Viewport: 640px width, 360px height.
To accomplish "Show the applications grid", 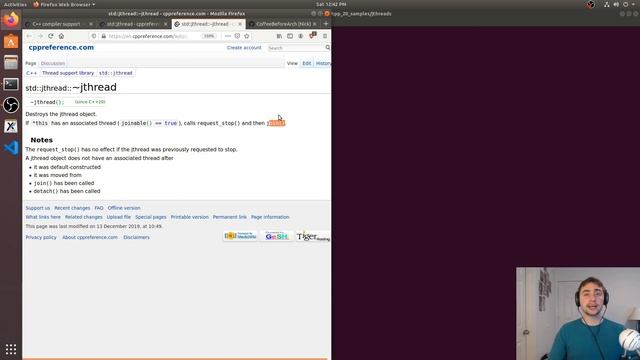I will pyautogui.click(x=11, y=349).
